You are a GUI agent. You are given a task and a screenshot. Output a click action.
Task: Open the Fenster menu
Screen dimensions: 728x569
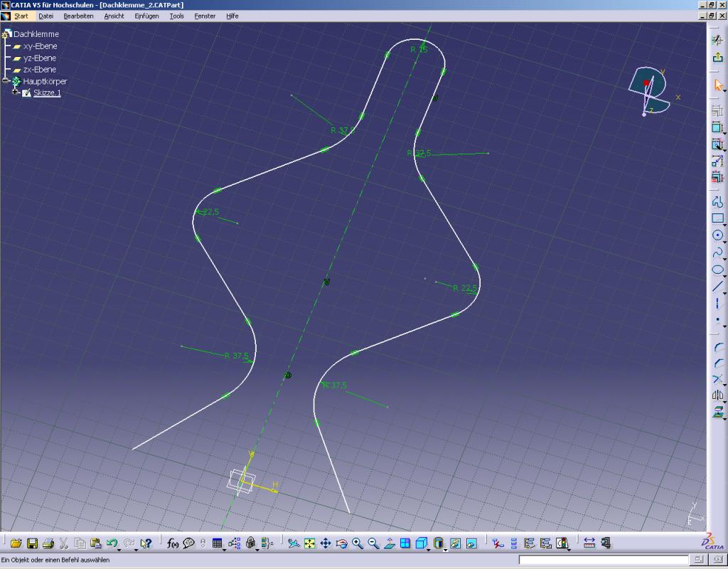coord(205,16)
